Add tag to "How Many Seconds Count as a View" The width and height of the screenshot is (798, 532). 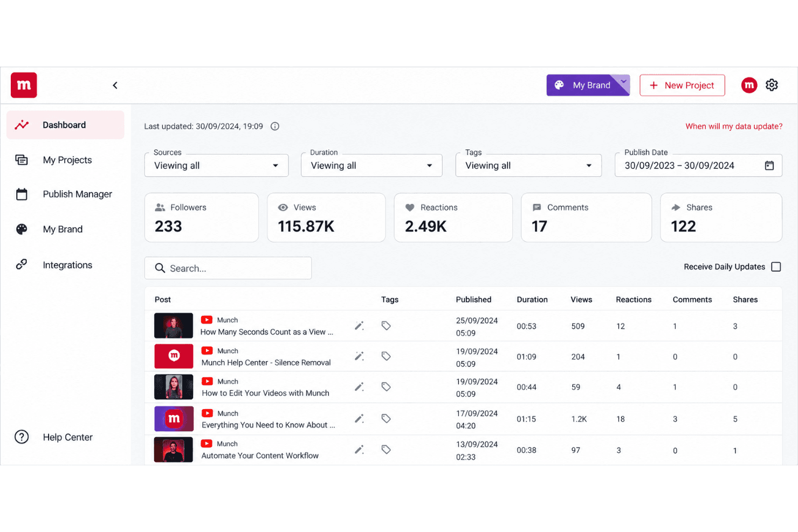(386, 326)
